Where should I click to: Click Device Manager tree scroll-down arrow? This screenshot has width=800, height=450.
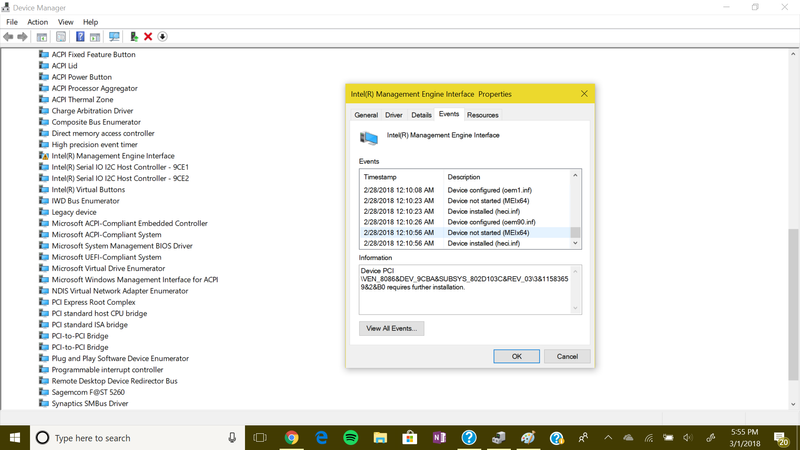[x=793, y=404]
